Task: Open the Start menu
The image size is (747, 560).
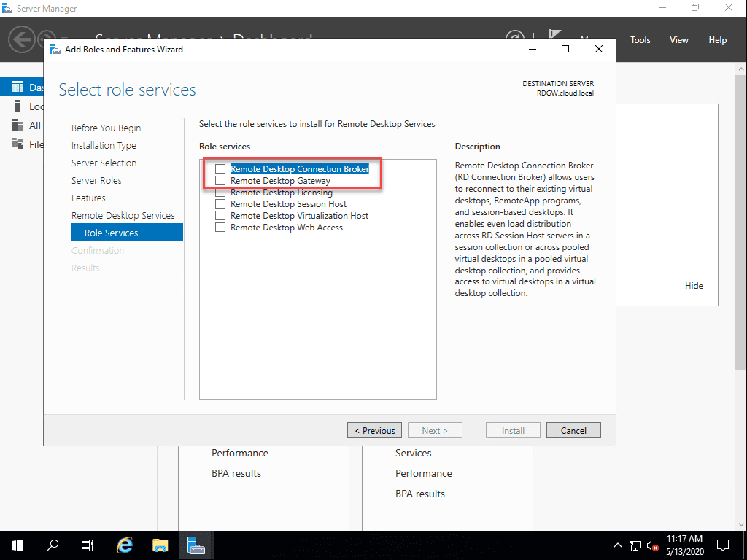Action: click(17, 545)
